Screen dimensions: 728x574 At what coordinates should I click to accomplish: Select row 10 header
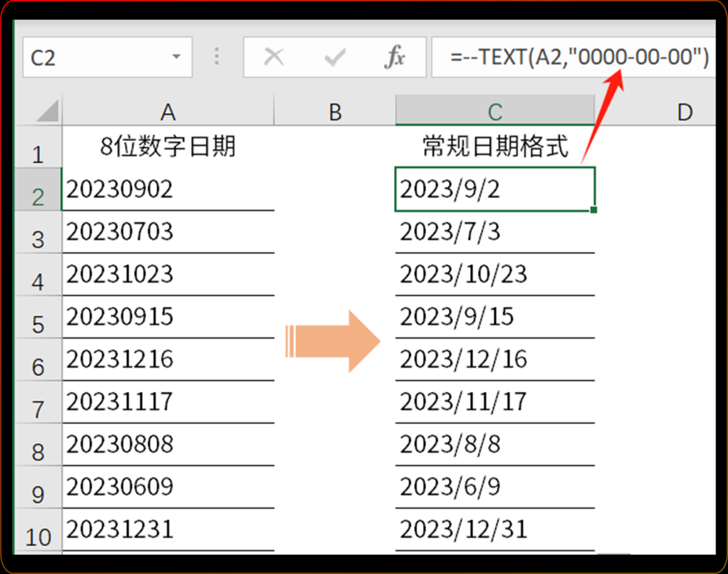(38, 531)
